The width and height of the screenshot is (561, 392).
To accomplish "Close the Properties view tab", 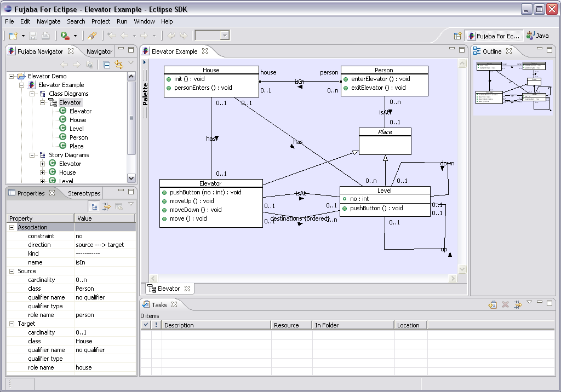I will point(52,192).
